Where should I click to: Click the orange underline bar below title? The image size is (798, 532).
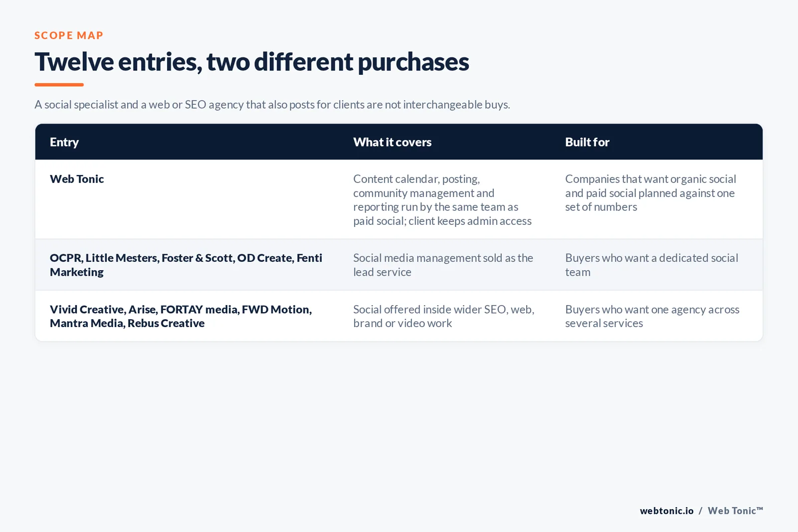pyautogui.click(x=59, y=85)
